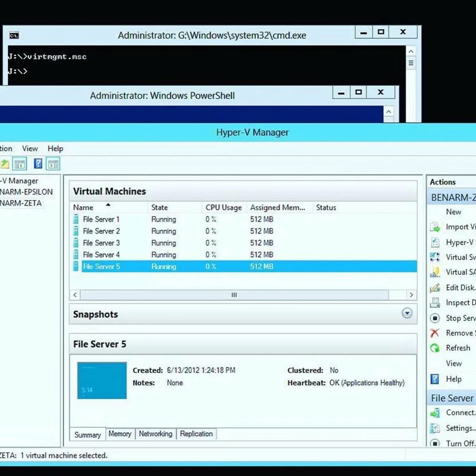The width and height of the screenshot is (476, 476).
Task: Click the File Server 4 VM icon
Action: pos(76,255)
